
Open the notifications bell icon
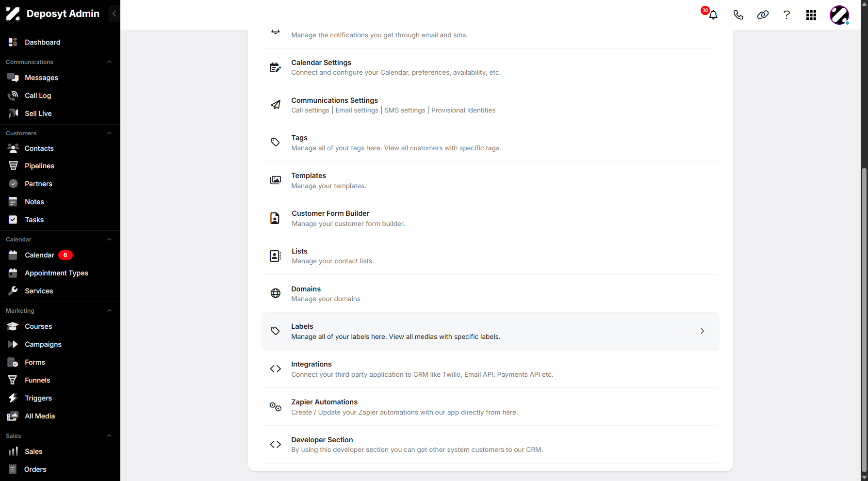[x=713, y=15]
